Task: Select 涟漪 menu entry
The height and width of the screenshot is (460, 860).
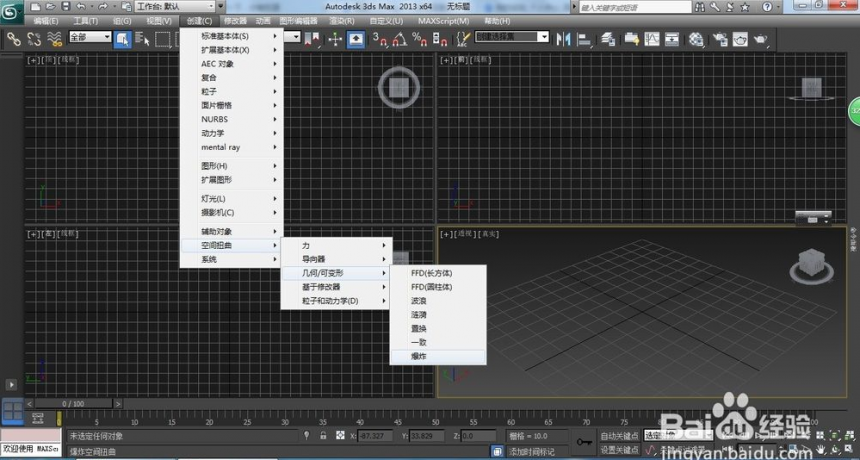Action: (438, 315)
